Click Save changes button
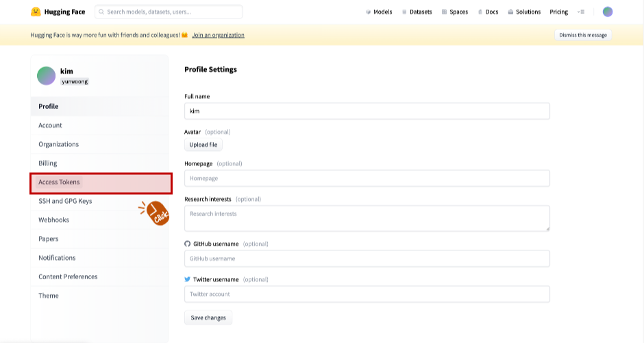 tap(208, 318)
